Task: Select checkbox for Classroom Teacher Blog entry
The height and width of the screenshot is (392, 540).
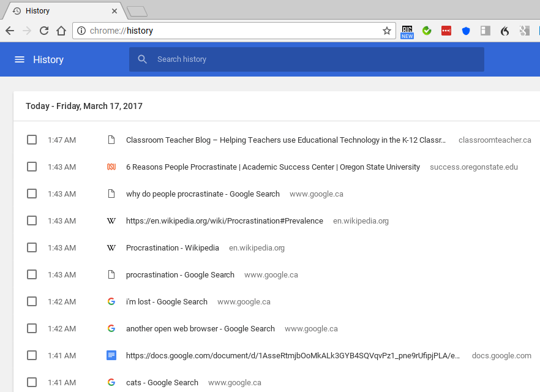Action: click(x=32, y=140)
